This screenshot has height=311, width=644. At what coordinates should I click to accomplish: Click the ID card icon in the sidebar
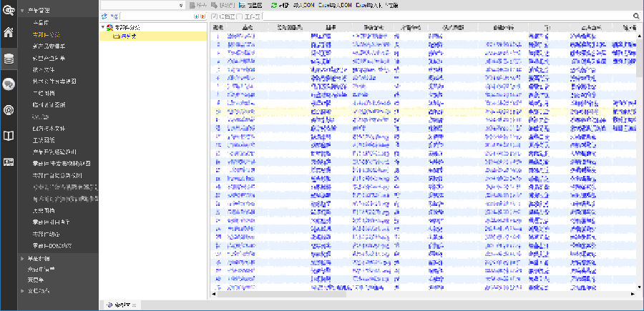pyautogui.click(x=9, y=162)
